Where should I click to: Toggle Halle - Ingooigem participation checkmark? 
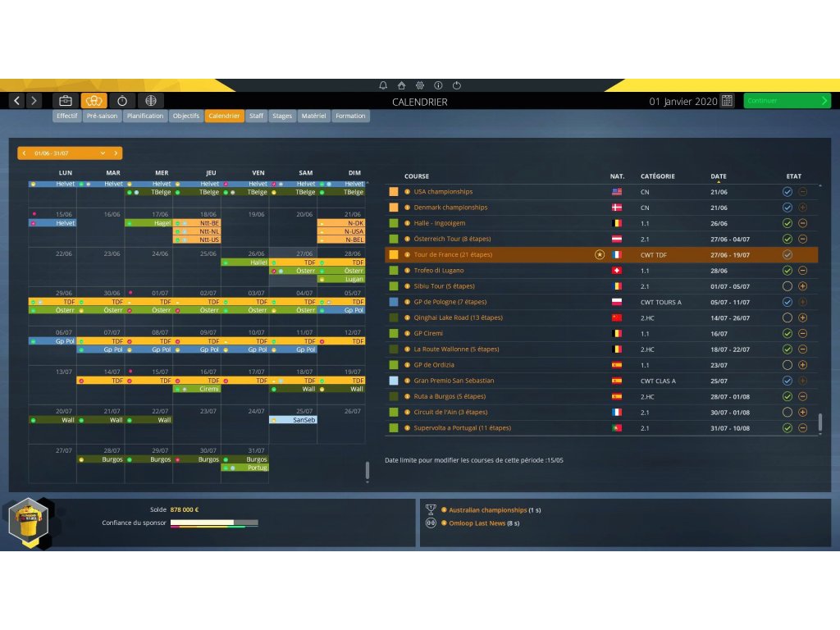[787, 223]
